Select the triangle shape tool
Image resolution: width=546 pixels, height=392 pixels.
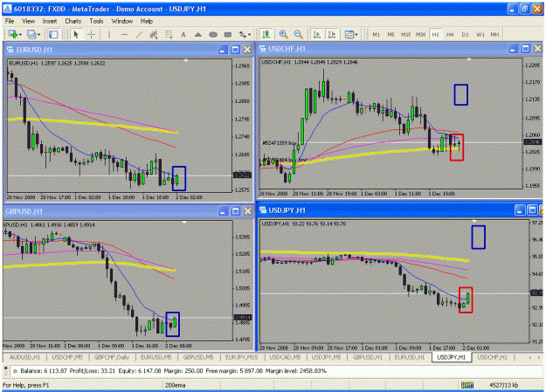coord(197,34)
